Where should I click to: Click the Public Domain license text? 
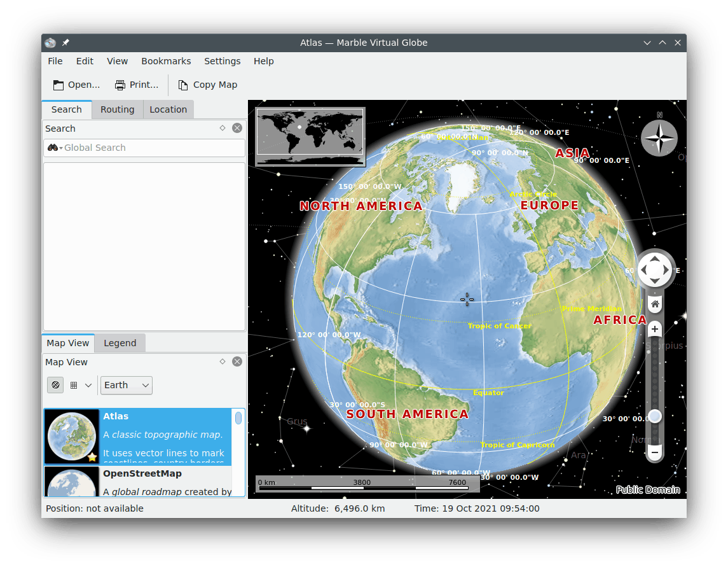tap(648, 489)
